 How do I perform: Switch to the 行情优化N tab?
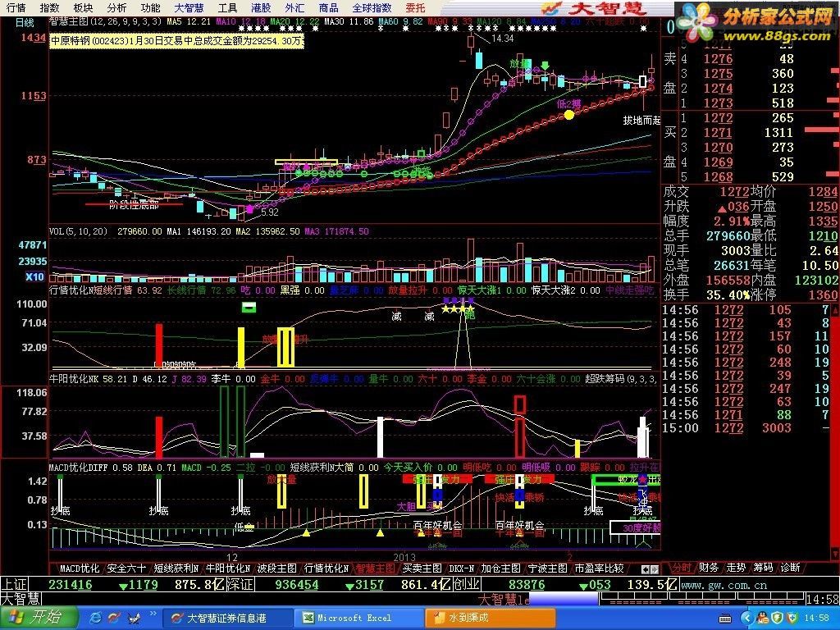coord(326,568)
